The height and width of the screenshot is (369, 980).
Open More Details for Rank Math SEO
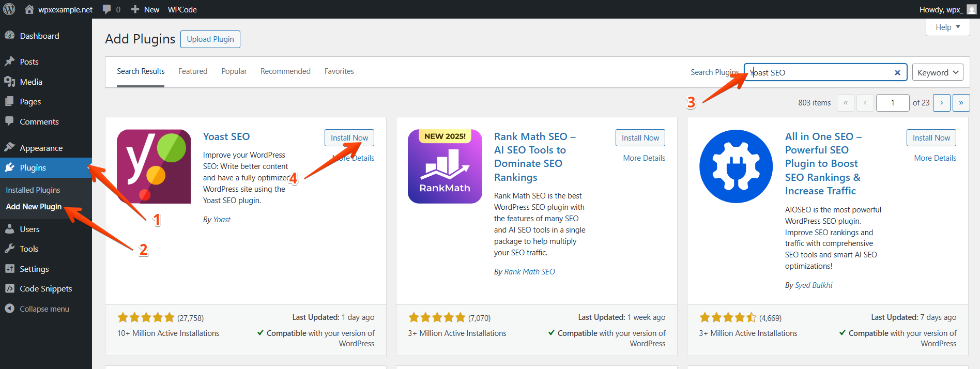[x=644, y=158]
